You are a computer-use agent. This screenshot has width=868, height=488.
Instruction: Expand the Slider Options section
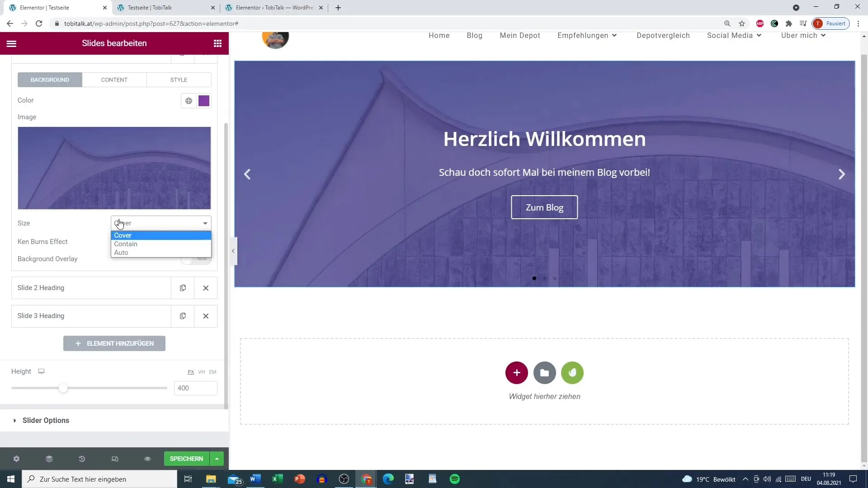[114, 420]
